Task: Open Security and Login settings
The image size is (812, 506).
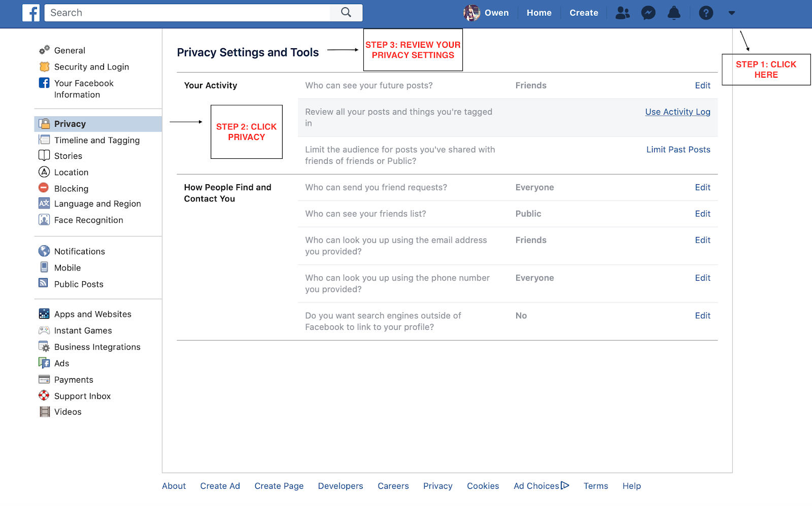Action: tap(91, 66)
